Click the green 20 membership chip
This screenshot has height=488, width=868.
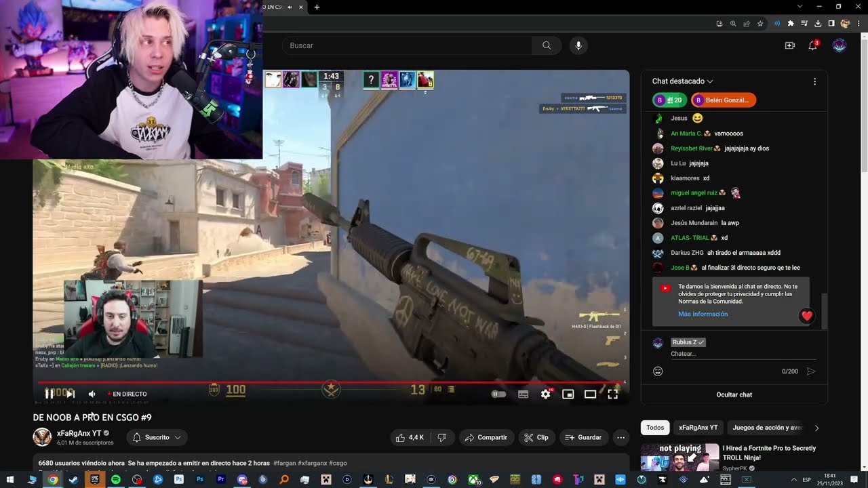[x=669, y=100]
